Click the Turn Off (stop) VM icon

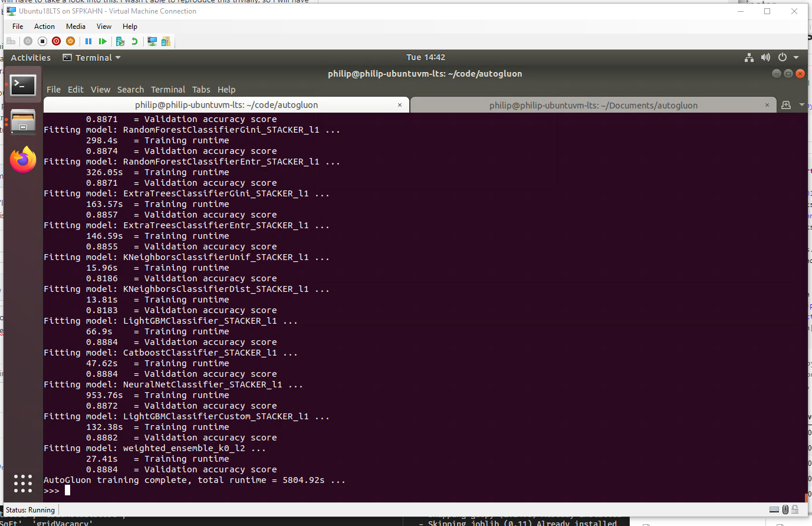pyautogui.click(x=42, y=41)
